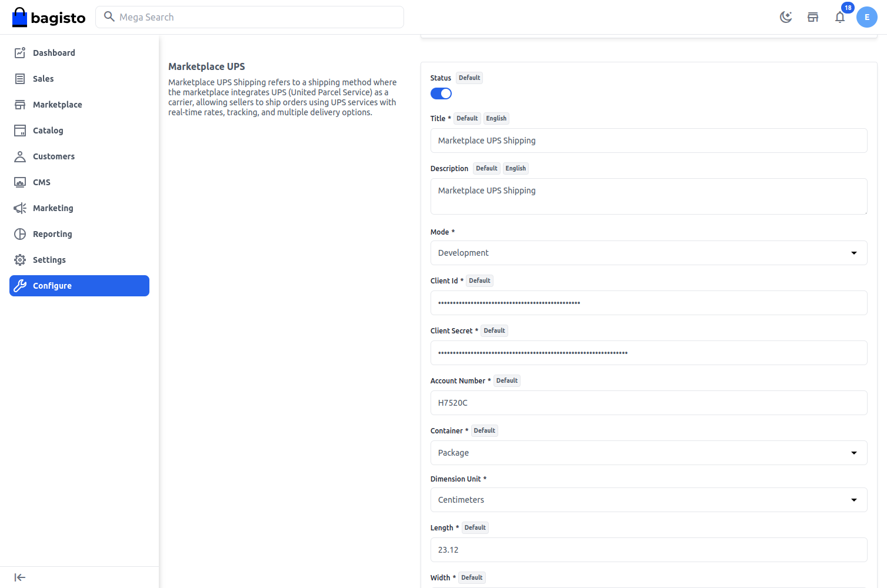Focus the Mega Search field
Viewport: 887px width, 588px height.
point(249,17)
